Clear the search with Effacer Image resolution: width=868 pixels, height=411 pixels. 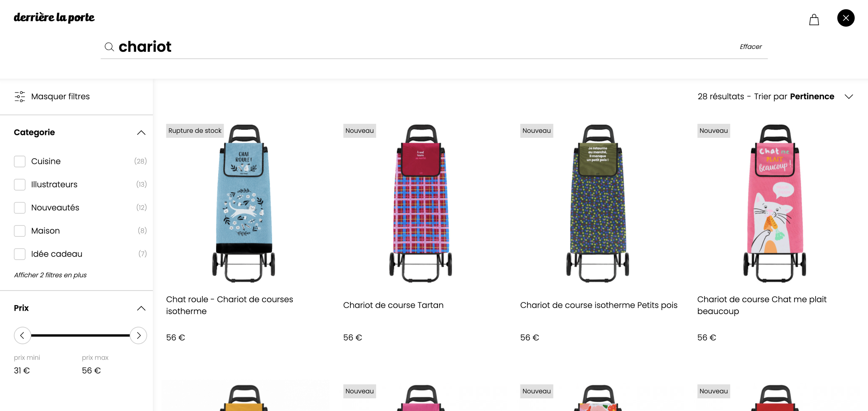click(x=751, y=47)
